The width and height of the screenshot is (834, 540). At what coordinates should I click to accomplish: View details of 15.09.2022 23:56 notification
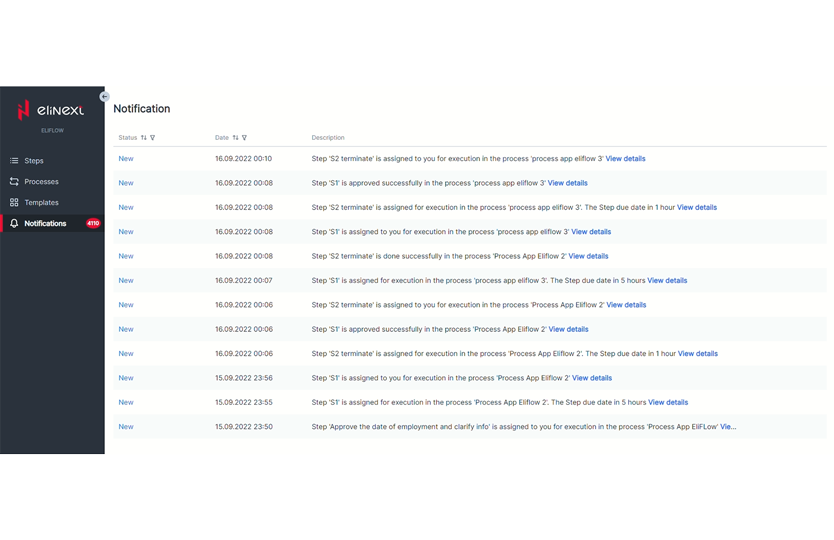coord(591,378)
